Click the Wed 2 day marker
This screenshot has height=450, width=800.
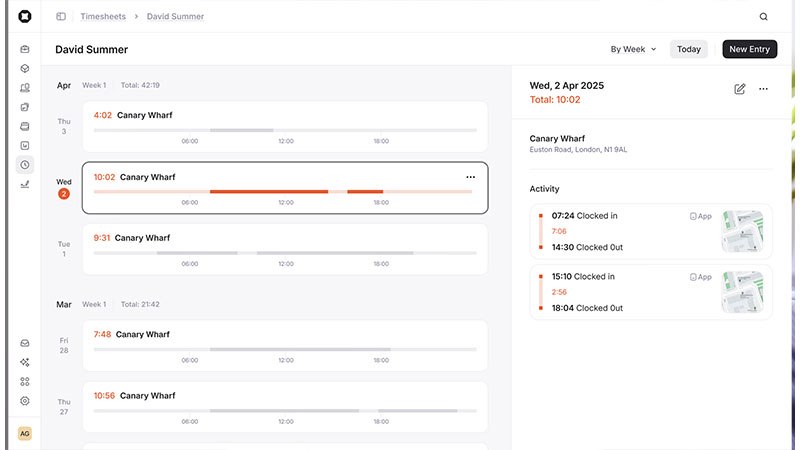[64, 188]
